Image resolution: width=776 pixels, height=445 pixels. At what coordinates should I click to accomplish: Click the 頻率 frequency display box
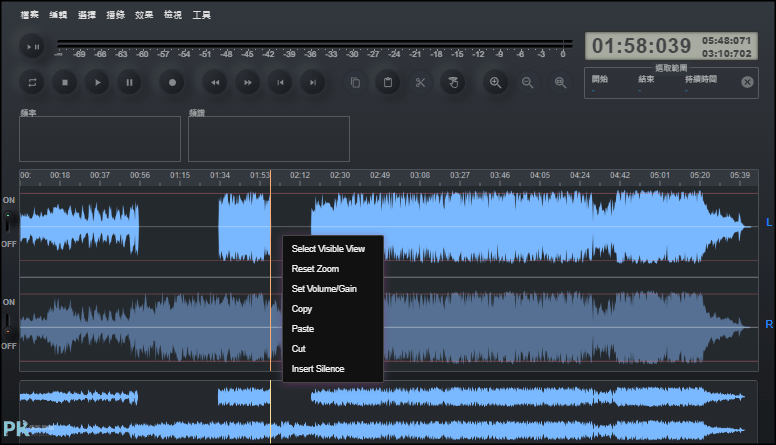(100, 139)
